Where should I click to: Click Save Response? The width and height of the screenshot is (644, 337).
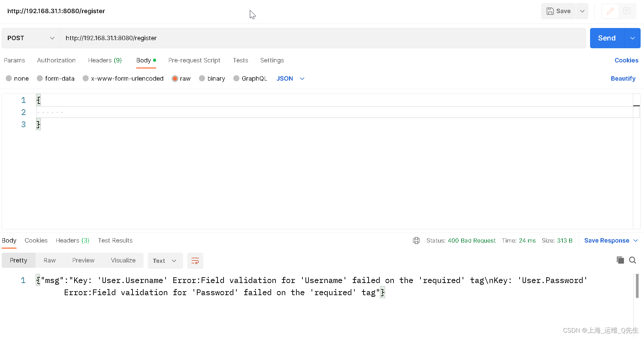click(607, 241)
